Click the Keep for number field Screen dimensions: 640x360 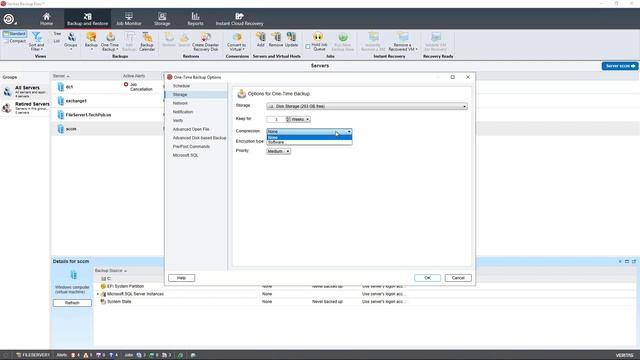click(x=276, y=119)
